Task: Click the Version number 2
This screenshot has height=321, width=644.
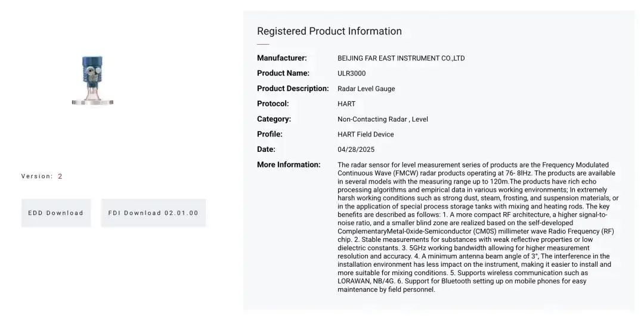Action: 60,176
